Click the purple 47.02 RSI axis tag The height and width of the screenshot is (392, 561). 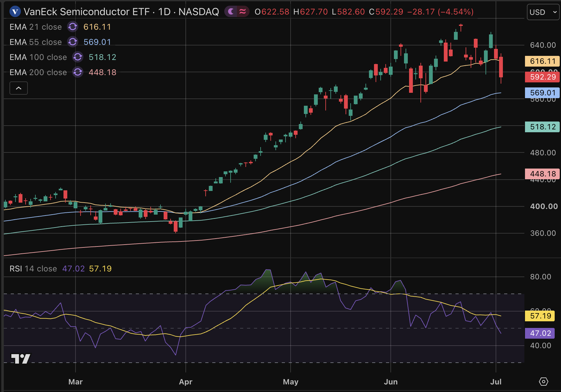[x=540, y=333]
